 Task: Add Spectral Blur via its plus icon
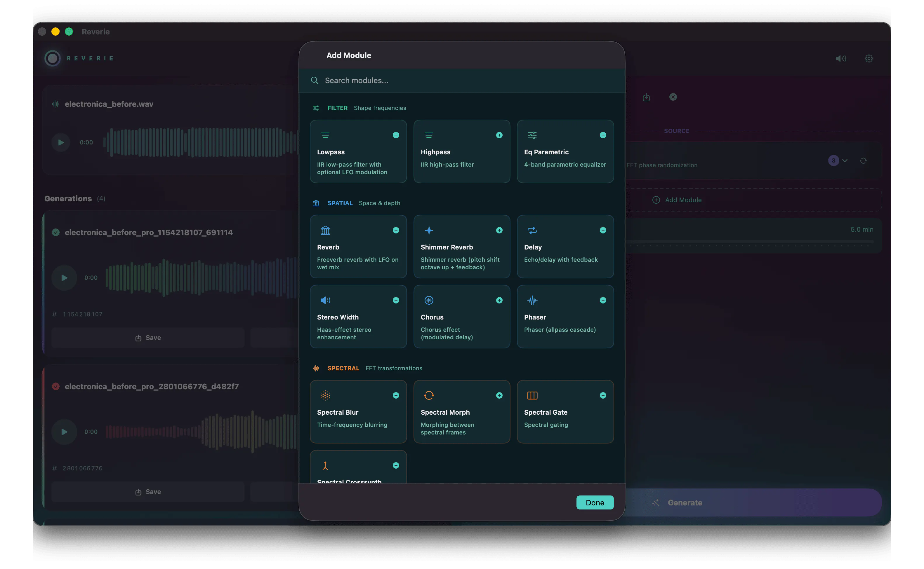pyautogui.click(x=396, y=395)
